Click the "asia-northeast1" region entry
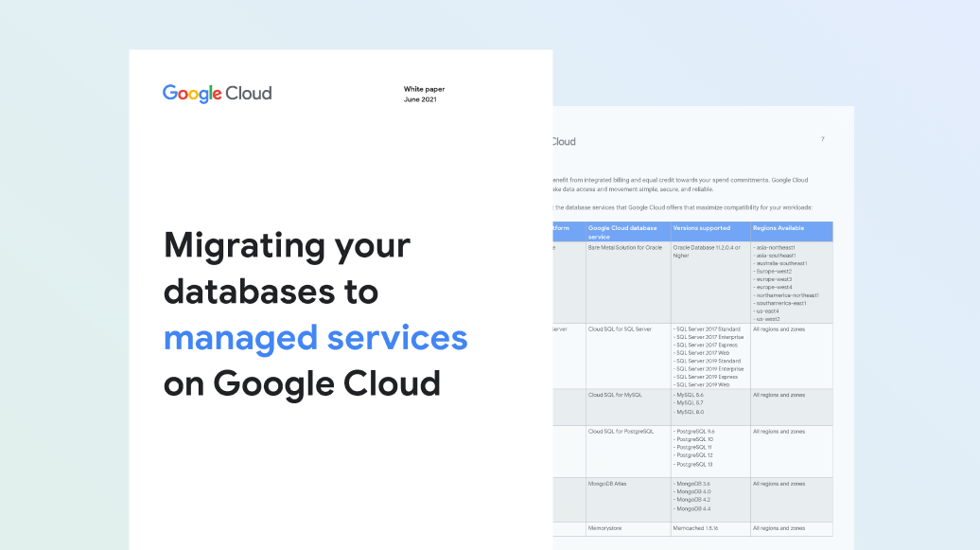This screenshot has height=550, width=980. click(774, 248)
